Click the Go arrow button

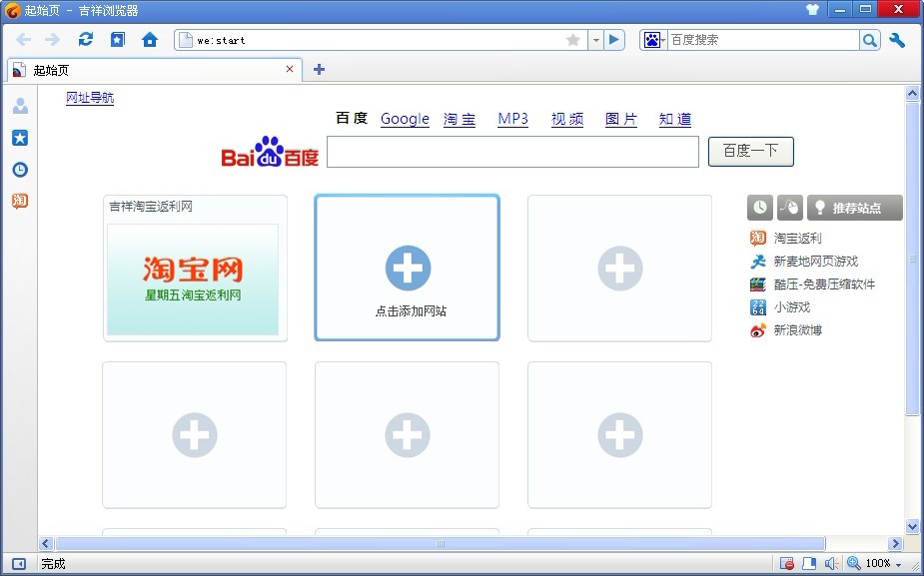point(614,40)
